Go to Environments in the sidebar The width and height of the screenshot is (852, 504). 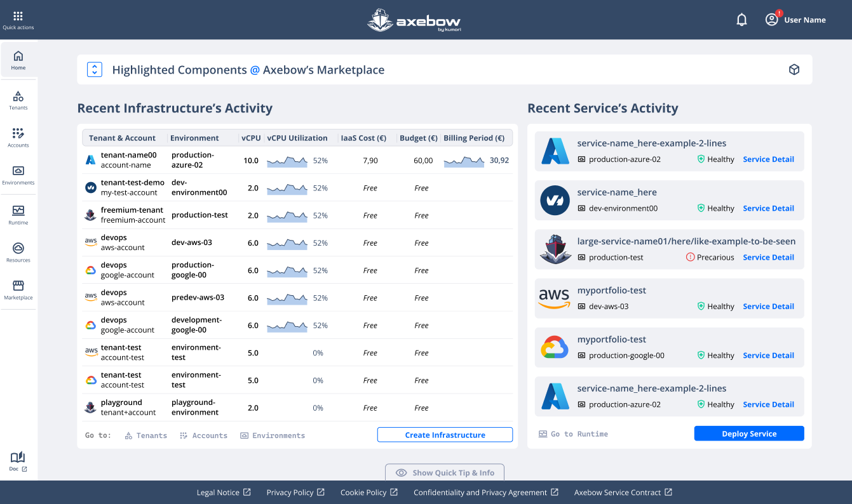click(x=18, y=175)
